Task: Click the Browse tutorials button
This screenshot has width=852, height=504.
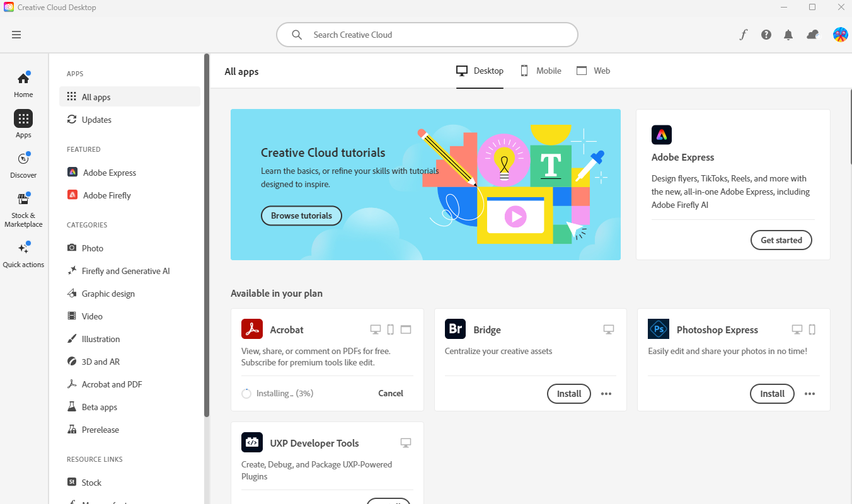Action: pos(301,215)
